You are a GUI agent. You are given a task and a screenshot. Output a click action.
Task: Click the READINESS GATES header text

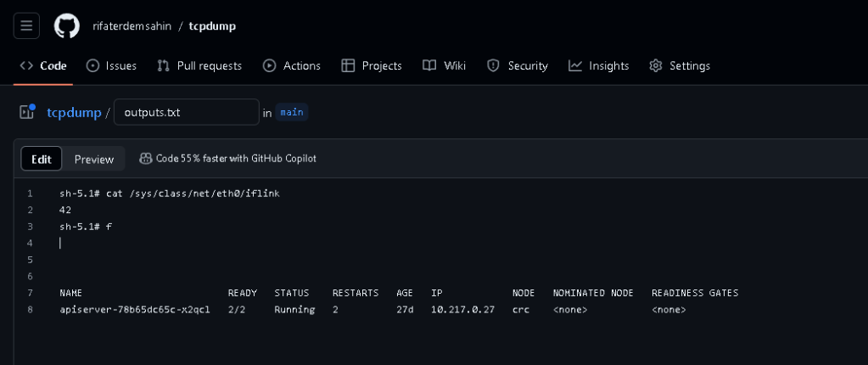click(x=695, y=293)
